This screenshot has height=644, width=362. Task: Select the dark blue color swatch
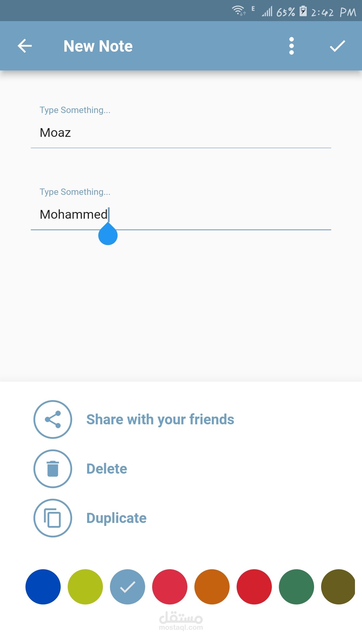pyautogui.click(x=43, y=587)
